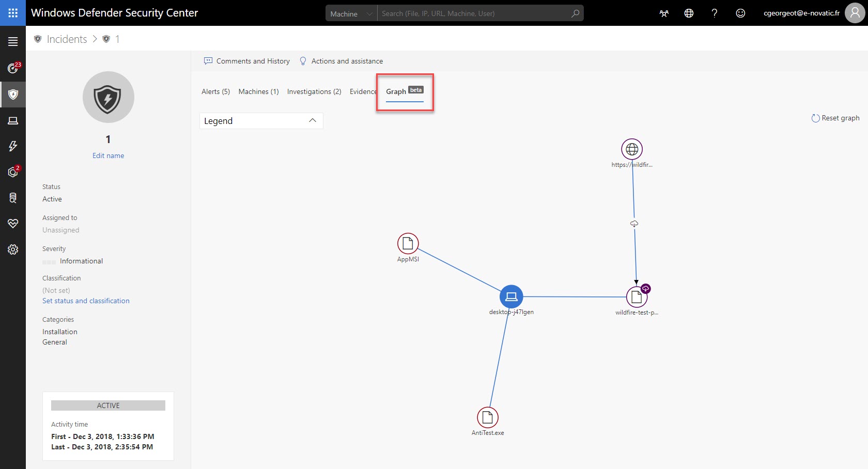Go to Incidents breadcrumb

point(67,39)
